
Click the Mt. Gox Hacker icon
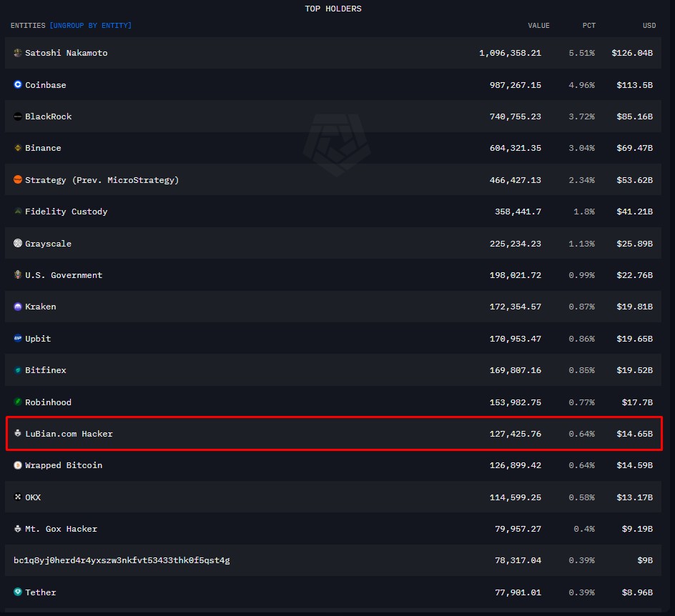[18, 529]
